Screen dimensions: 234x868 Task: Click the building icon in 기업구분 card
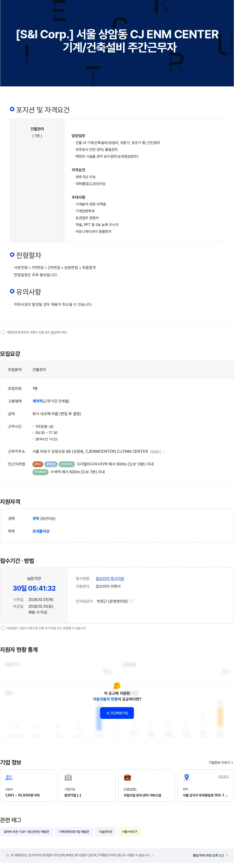[68, 777]
